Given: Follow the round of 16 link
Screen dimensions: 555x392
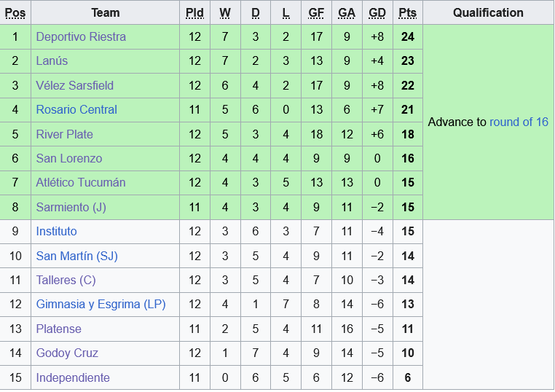Looking at the screenshot, I should 519,122.
